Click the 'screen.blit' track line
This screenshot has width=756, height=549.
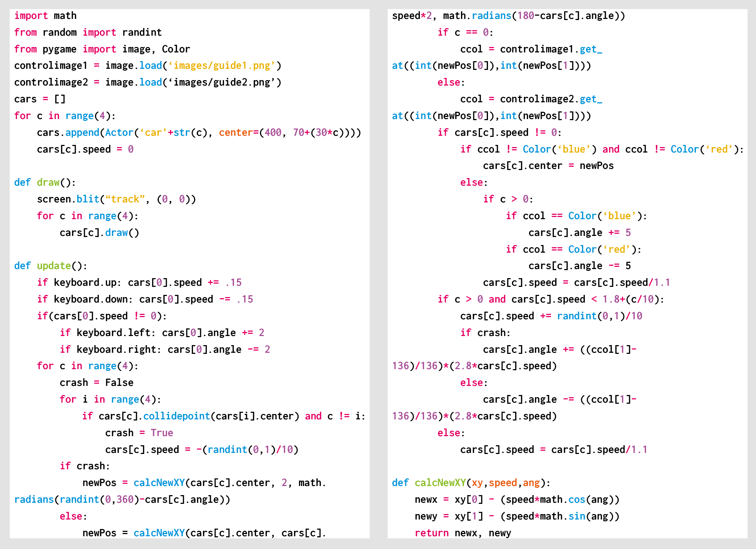[x=116, y=199]
